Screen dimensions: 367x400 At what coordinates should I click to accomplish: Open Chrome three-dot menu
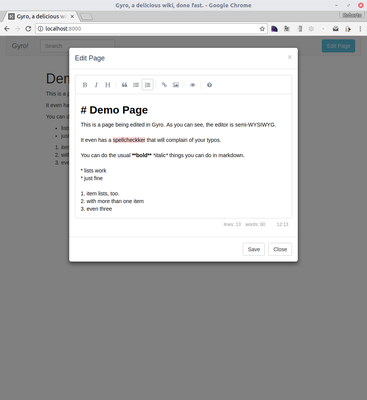pyautogui.click(x=360, y=29)
